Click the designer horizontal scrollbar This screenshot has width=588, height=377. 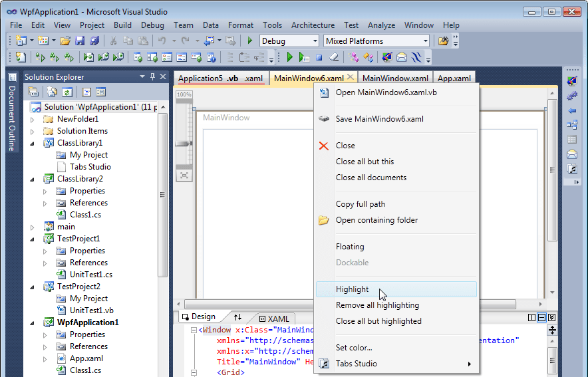click(x=351, y=304)
